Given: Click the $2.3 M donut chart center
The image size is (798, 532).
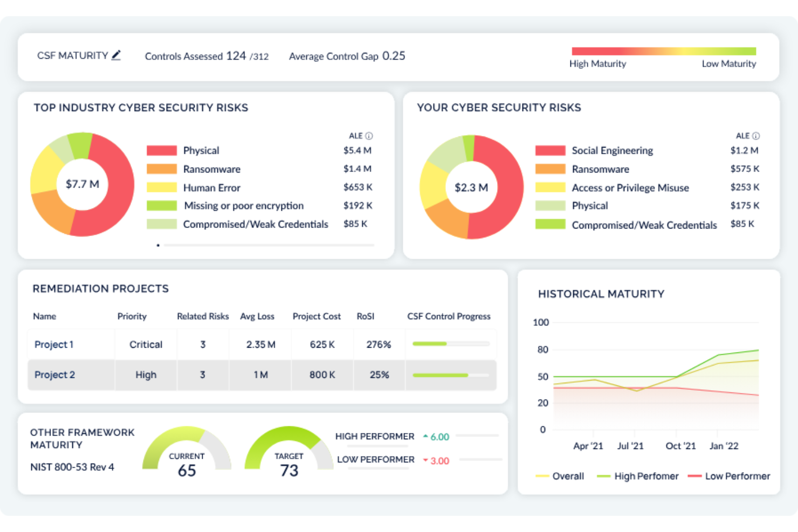Looking at the screenshot, I should pyautogui.click(x=471, y=187).
